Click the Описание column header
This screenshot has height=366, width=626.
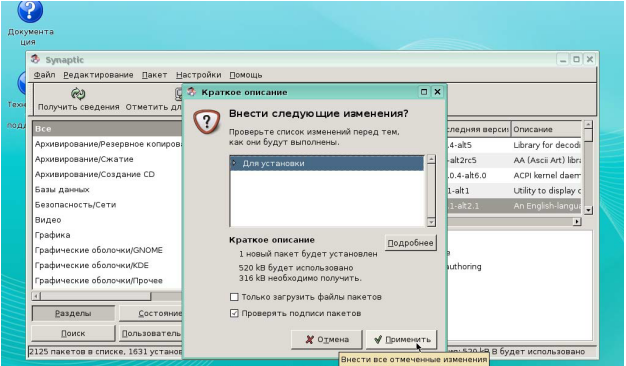(x=546, y=129)
